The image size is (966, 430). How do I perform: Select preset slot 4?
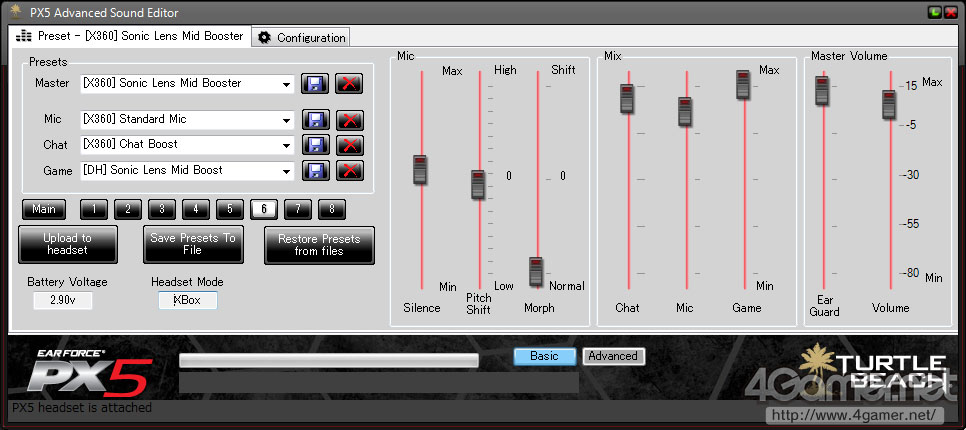click(196, 209)
